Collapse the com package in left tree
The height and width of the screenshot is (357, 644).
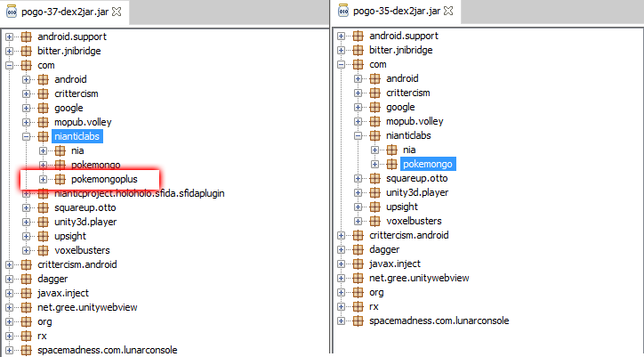10,65
